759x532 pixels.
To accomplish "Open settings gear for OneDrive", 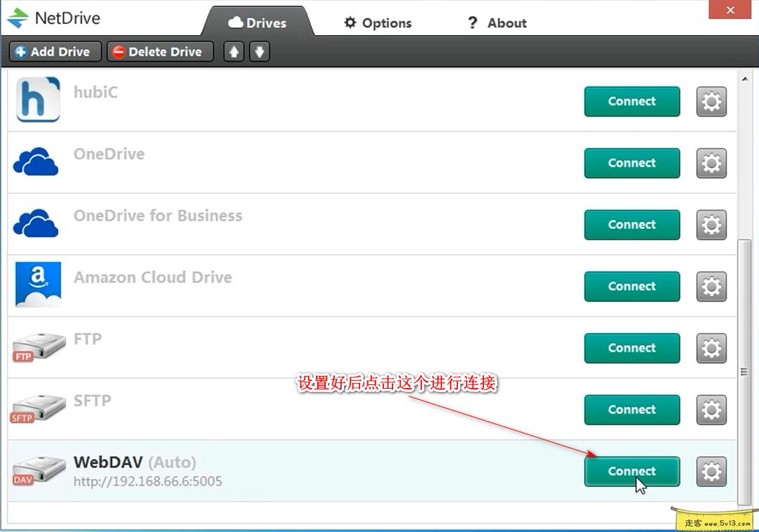I will (711, 164).
